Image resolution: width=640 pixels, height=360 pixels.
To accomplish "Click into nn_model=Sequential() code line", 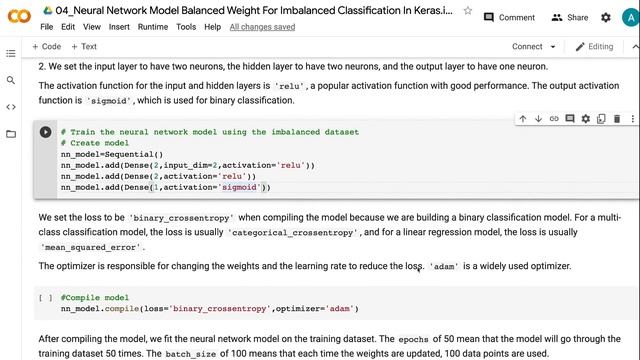I will coord(112,154).
